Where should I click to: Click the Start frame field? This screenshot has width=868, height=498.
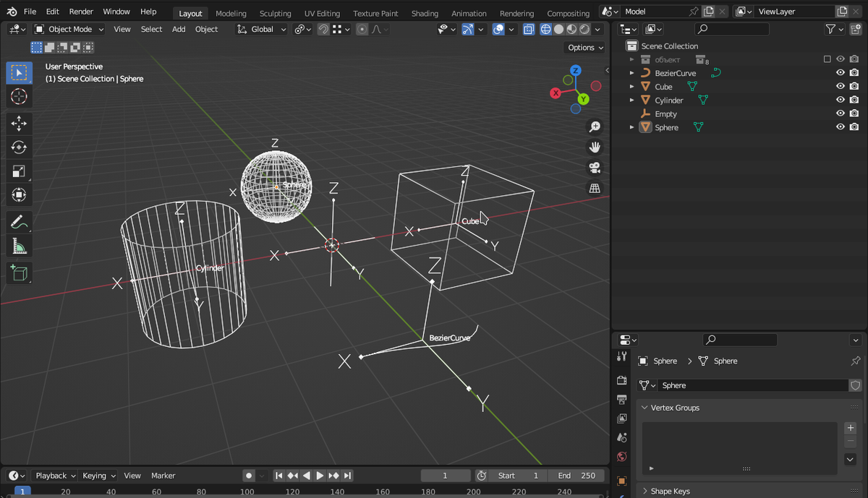[x=517, y=476]
